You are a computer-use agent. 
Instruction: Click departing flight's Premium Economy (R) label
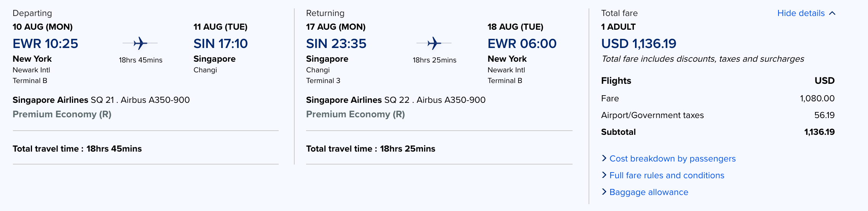pyautogui.click(x=62, y=114)
